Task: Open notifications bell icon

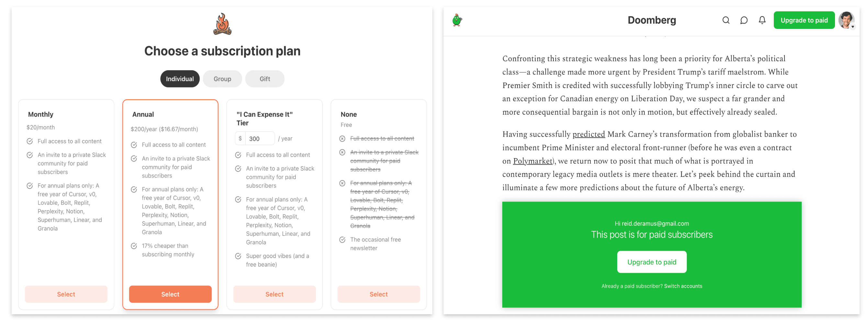Action: click(762, 20)
